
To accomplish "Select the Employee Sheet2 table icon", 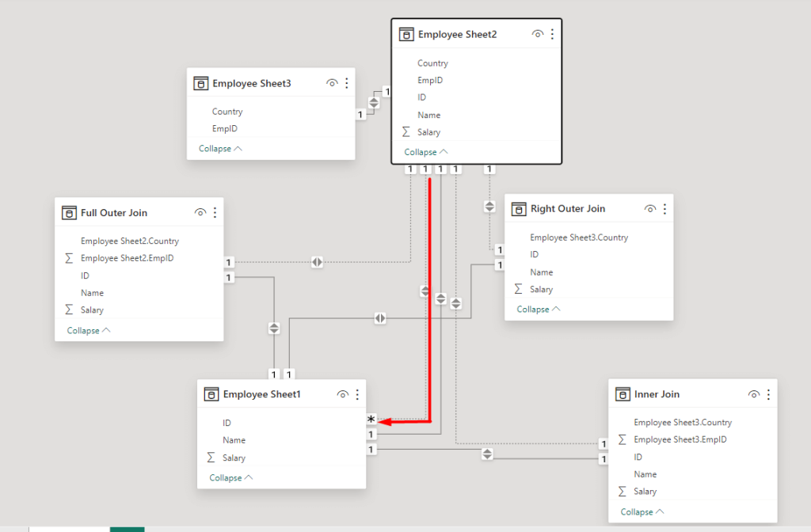I will point(406,35).
